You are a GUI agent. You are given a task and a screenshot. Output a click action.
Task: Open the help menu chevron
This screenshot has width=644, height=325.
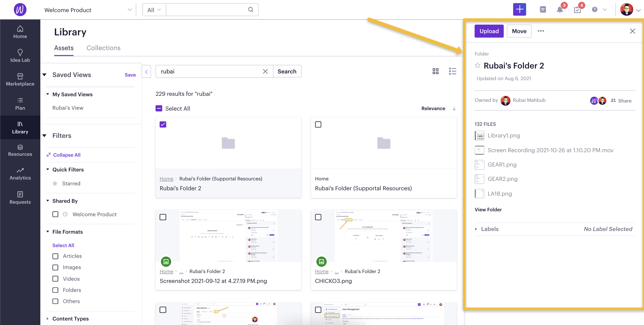click(x=605, y=10)
